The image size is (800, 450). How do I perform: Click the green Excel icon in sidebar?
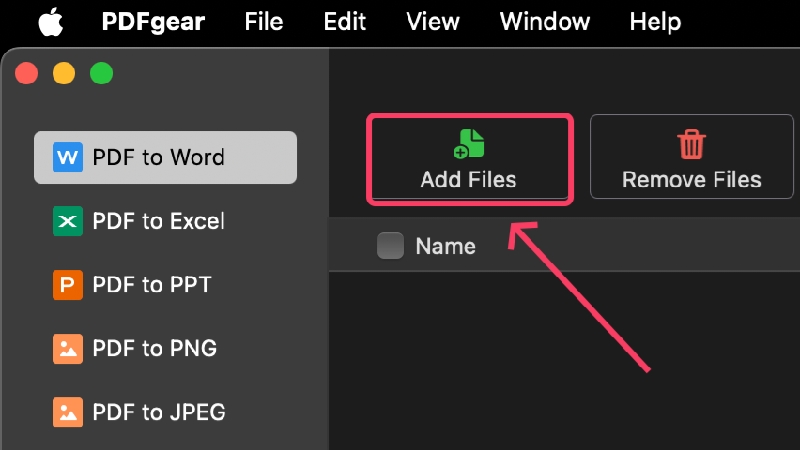[x=68, y=221]
